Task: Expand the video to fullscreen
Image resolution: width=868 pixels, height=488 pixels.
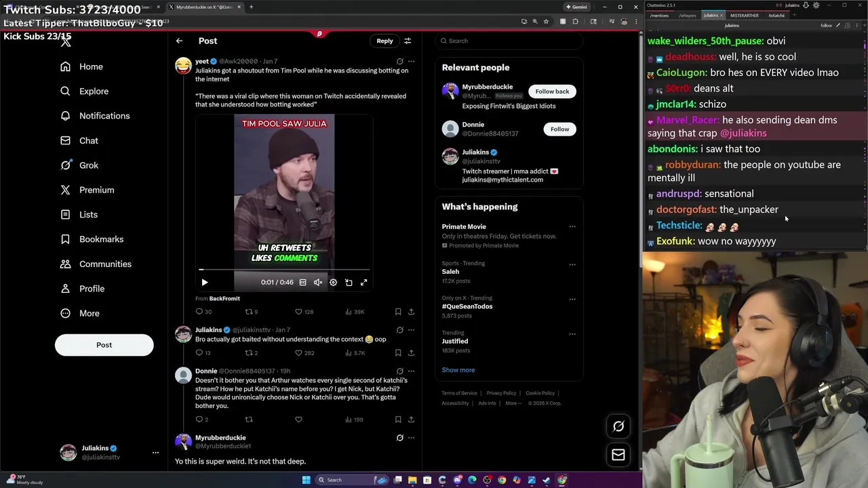Action: [x=363, y=282]
